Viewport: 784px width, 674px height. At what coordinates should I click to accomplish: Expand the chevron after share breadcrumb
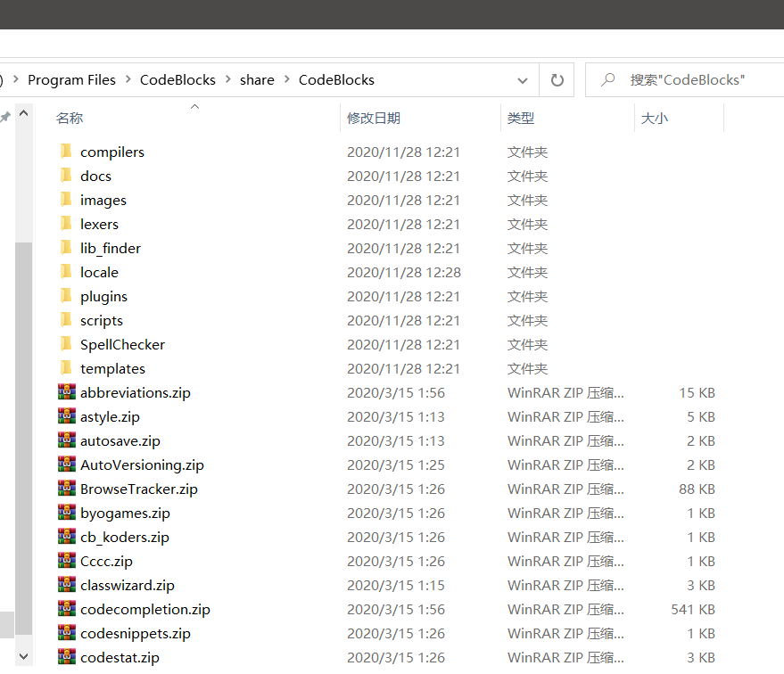pos(287,79)
